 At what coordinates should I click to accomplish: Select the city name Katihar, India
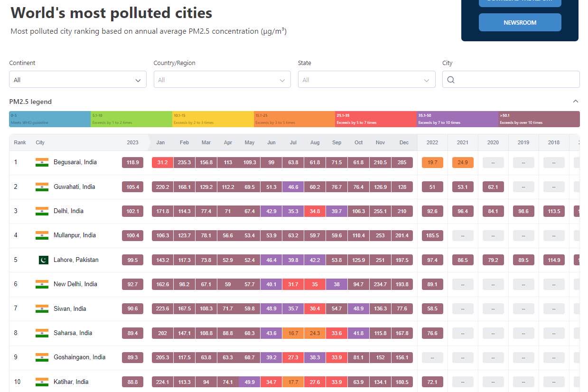[x=71, y=382]
